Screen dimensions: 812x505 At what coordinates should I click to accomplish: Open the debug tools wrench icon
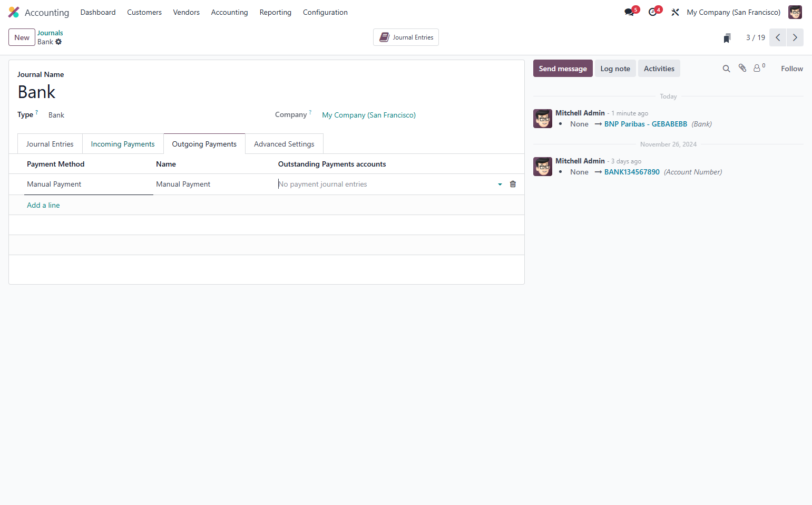point(675,12)
